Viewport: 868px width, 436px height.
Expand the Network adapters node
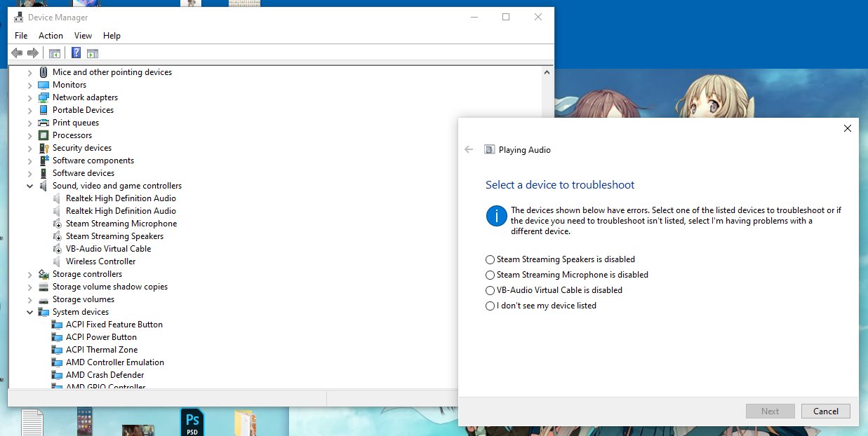point(29,97)
